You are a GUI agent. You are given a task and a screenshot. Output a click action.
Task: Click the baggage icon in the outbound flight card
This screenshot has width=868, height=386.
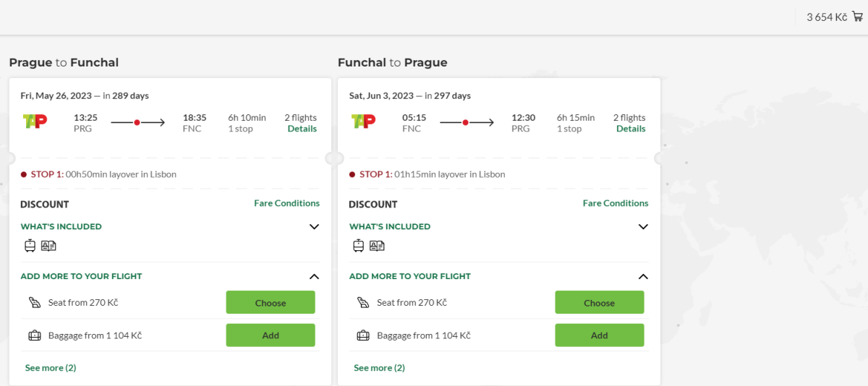coord(34,335)
